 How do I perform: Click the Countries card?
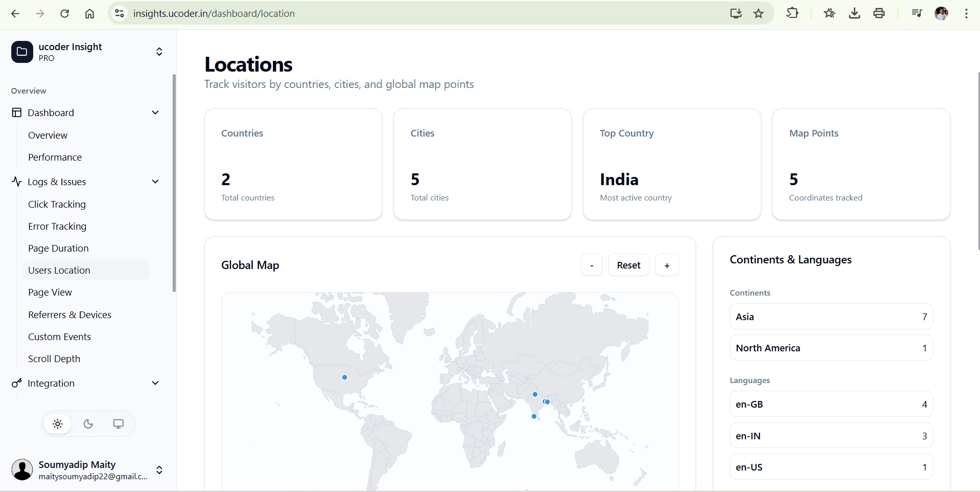point(293,164)
